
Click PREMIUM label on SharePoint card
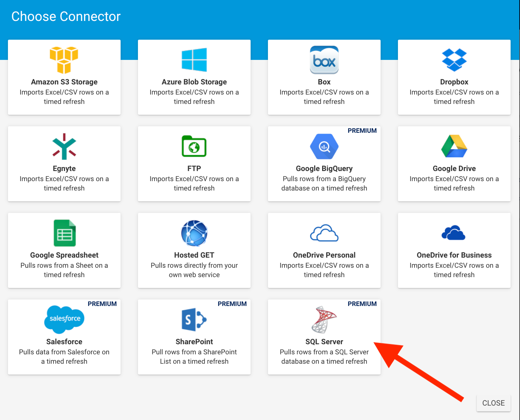coord(232,304)
